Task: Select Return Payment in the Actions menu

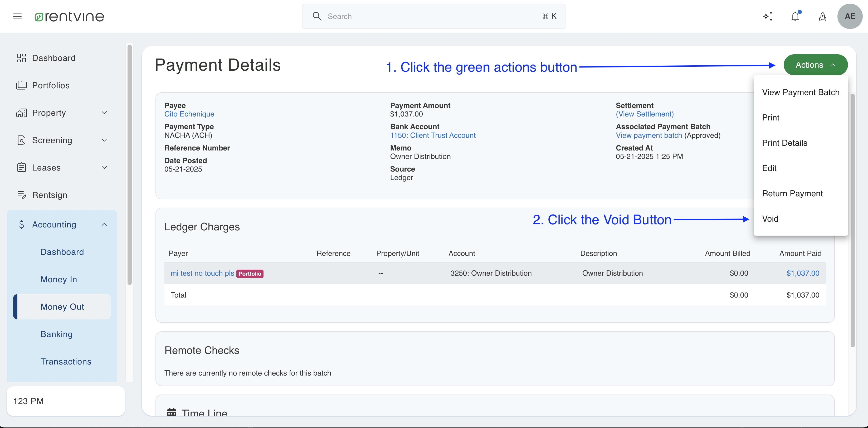Action: [801, 193]
